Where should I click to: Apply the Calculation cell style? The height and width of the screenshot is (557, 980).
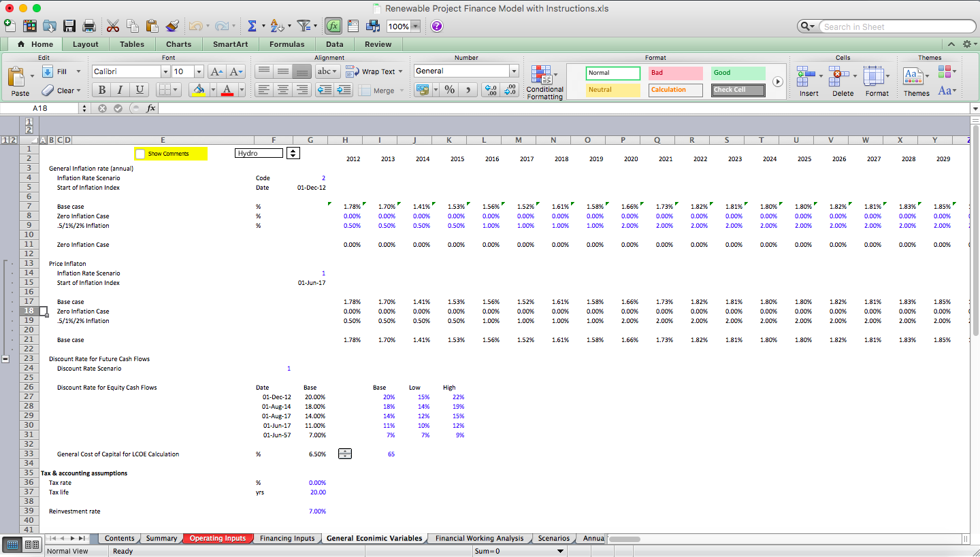676,90
